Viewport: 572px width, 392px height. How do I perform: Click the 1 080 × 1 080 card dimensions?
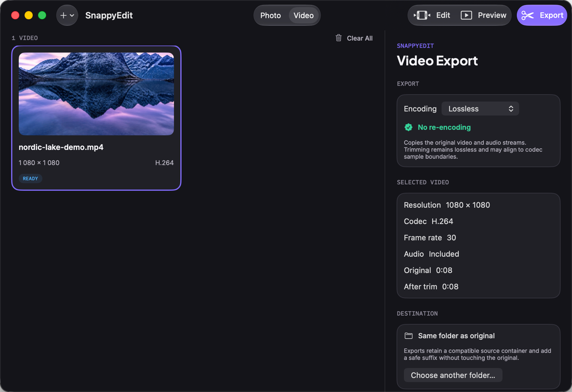click(39, 163)
